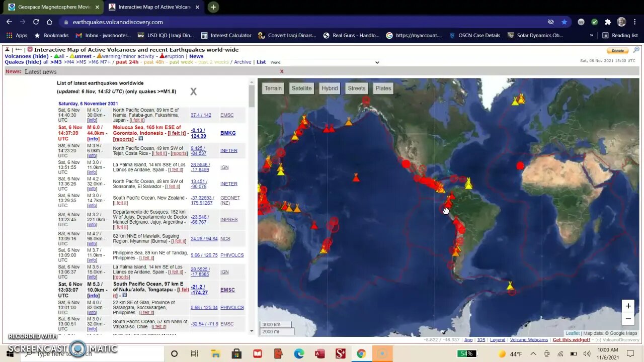This screenshot has height=362, width=644.
Task: Toggle the bookmark star in address bar
Action: pos(564,22)
